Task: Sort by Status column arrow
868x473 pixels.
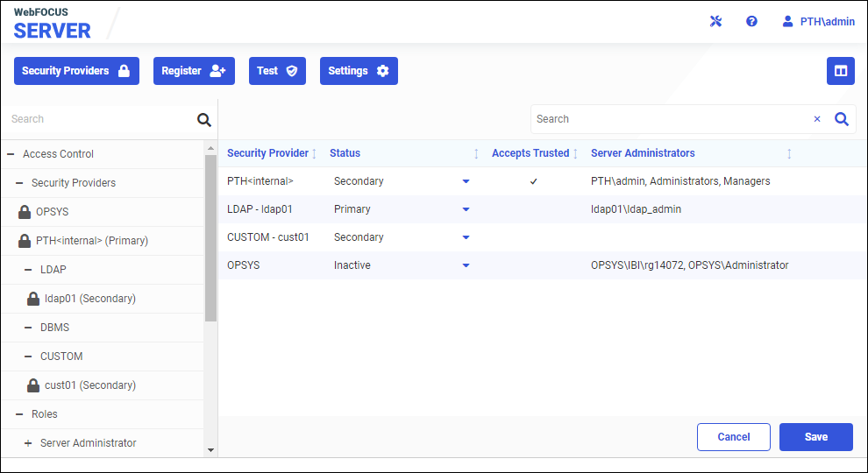Action: pyautogui.click(x=476, y=153)
